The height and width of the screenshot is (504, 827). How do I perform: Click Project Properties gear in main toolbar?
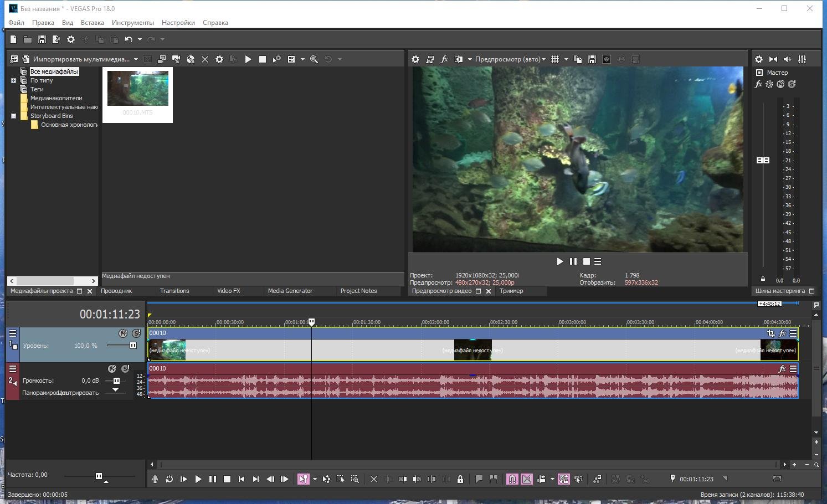[71, 39]
